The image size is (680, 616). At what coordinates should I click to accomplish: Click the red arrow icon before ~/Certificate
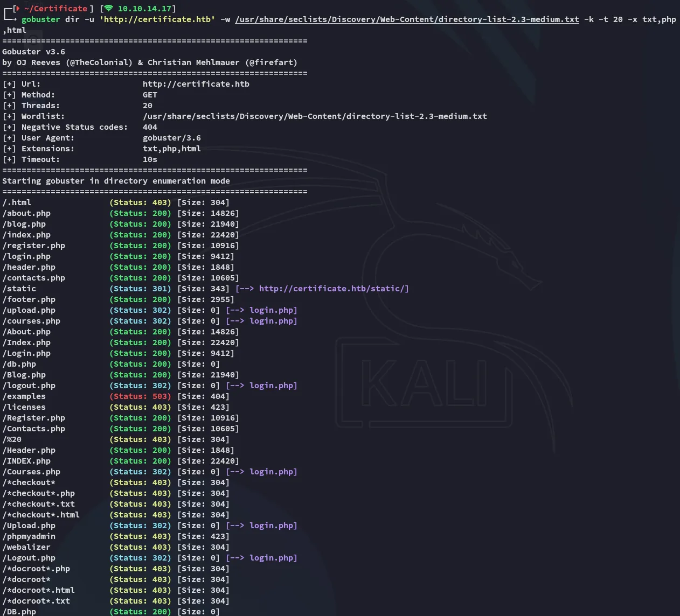tap(17, 9)
